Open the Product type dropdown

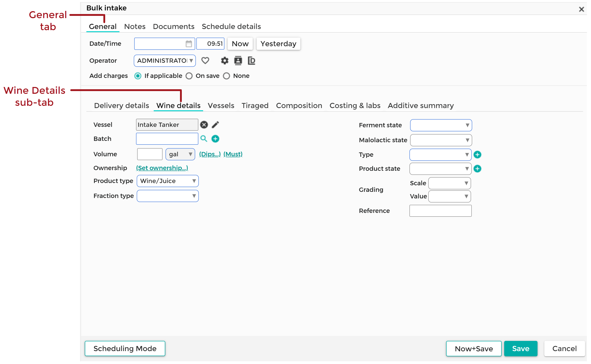168,181
